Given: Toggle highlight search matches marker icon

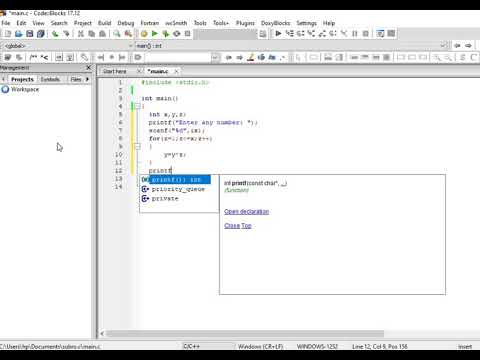Looking at the screenshot, I should coord(250,57).
